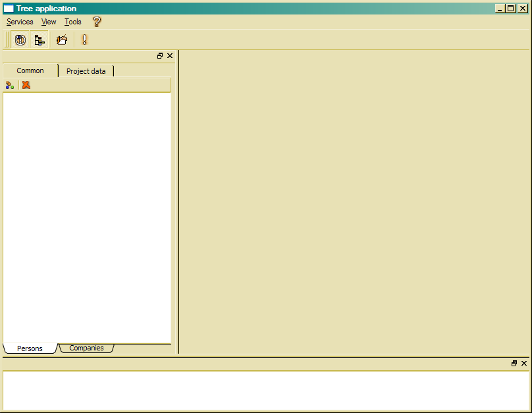Close the bottom output panel
This screenshot has width=532, height=413.
524,364
